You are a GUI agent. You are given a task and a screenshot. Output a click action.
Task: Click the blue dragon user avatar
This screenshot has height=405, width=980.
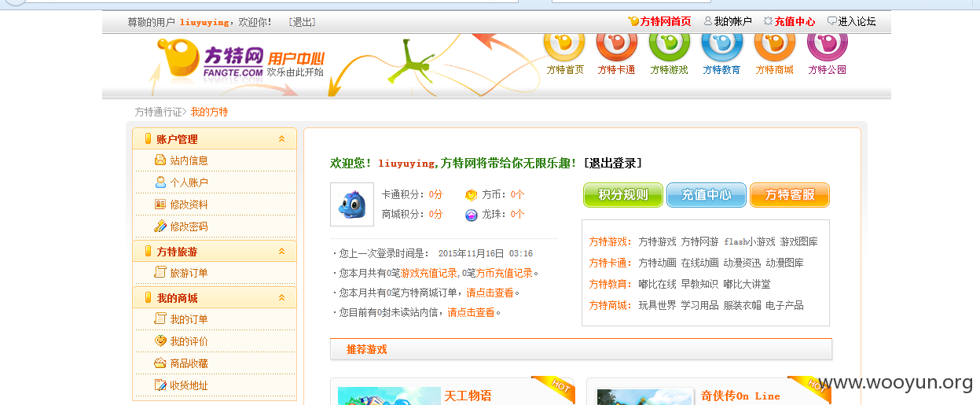(352, 204)
